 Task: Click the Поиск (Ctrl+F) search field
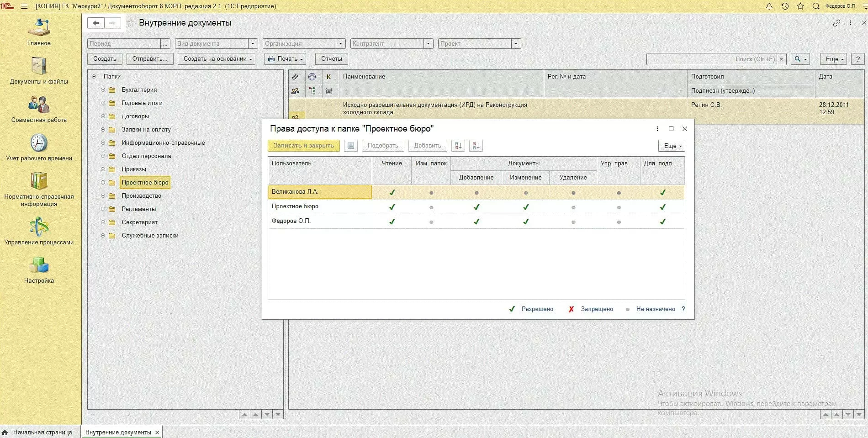tap(712, 59)
